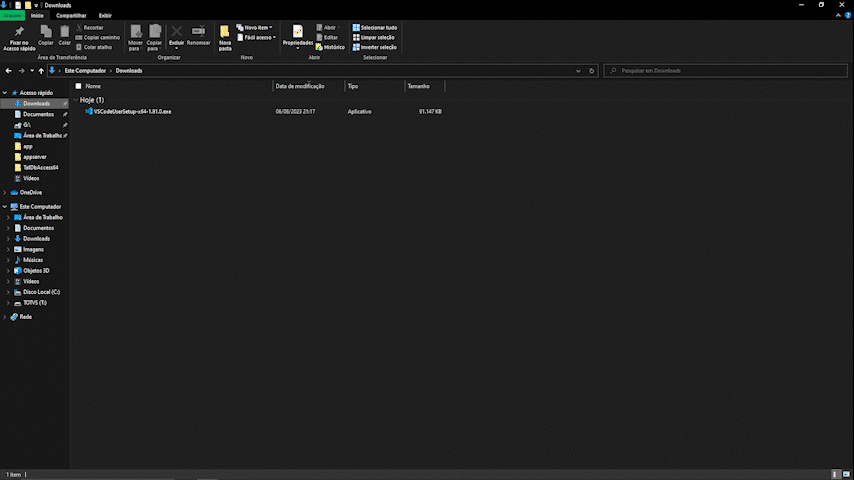Click Limpar seleção

[x=374, y=38]
